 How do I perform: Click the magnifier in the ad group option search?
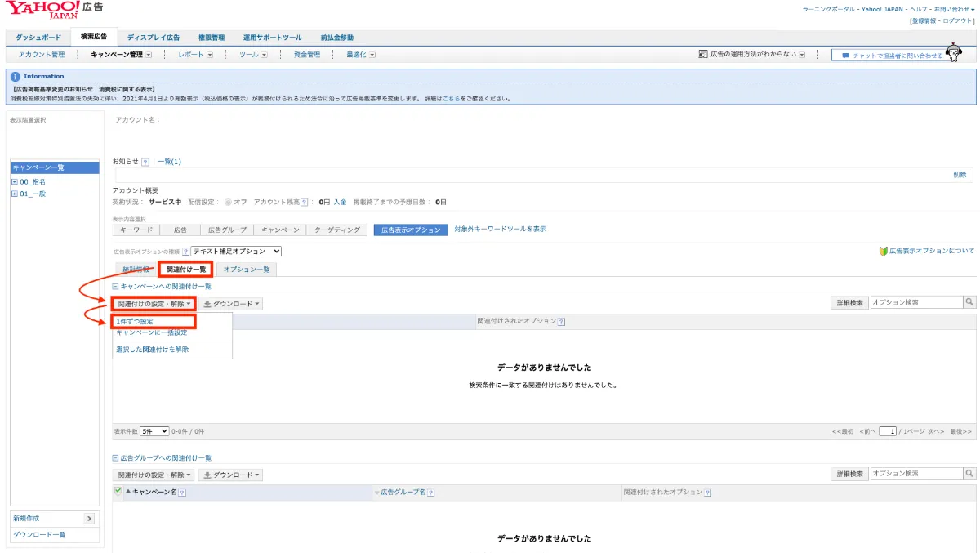pyautogui.click(x=969, y=474)
